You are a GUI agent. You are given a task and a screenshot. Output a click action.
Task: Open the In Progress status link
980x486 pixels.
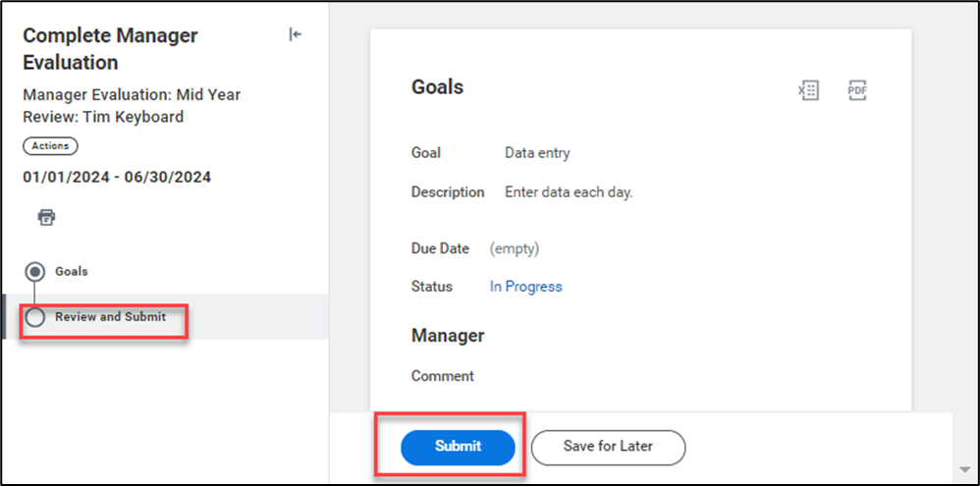tap(525, 287)
